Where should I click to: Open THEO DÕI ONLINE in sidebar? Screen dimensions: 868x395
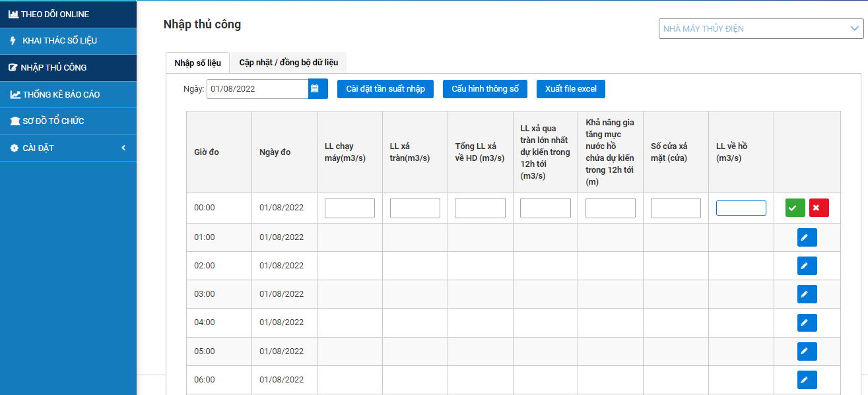pyautogui.click(x=68, y=14)
